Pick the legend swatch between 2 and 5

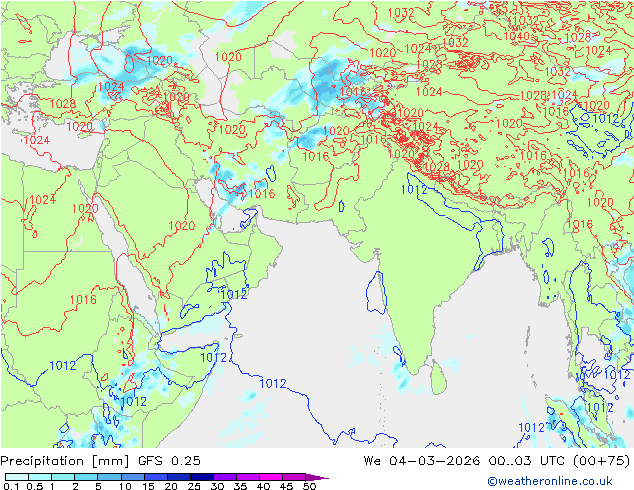click(86, 477)
